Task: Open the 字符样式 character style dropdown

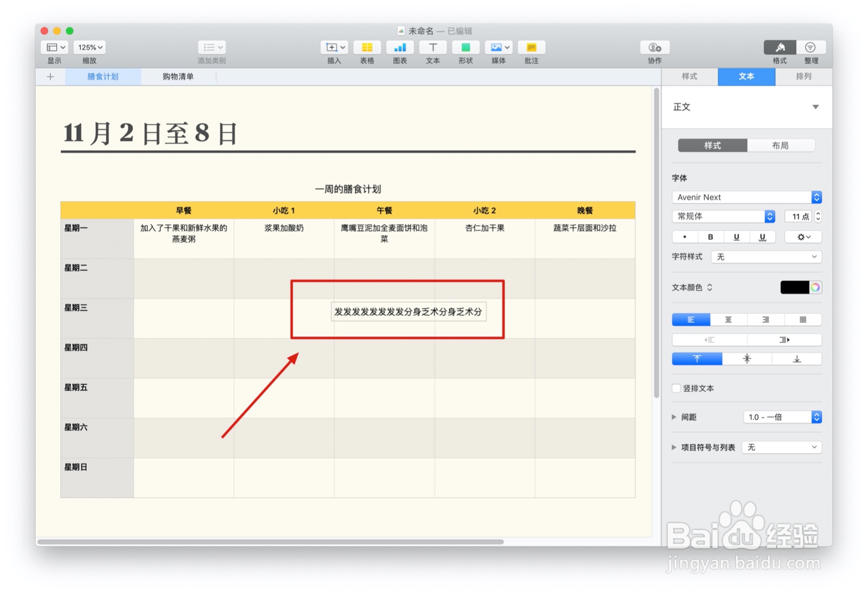Action: 765,257
